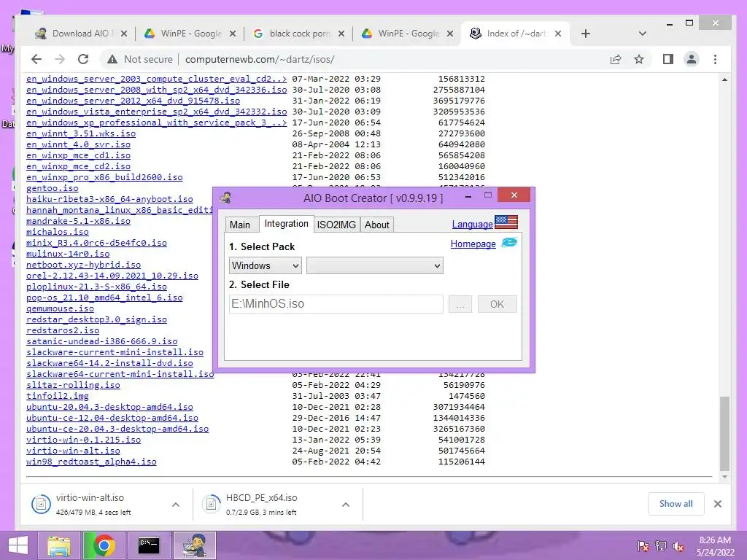This screenshot has width=747, height=560.
Task: Open virtio-win-0.1.215.iso link
Action: [x=83, y=440]
